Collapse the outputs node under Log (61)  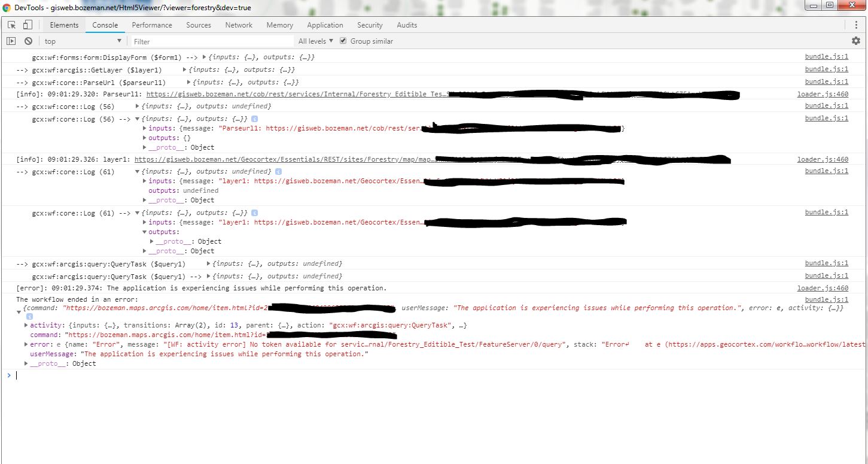[x=145, y=232]
